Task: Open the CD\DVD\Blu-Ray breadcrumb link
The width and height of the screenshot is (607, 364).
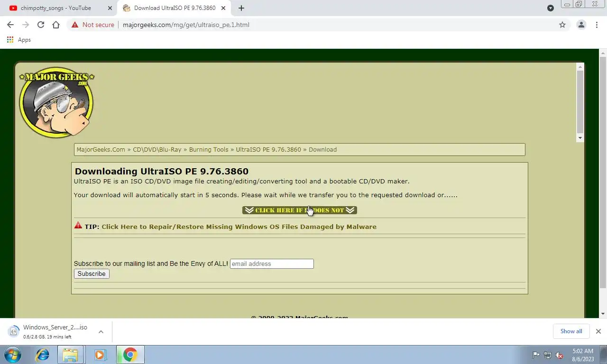Action: coord(157,149)
